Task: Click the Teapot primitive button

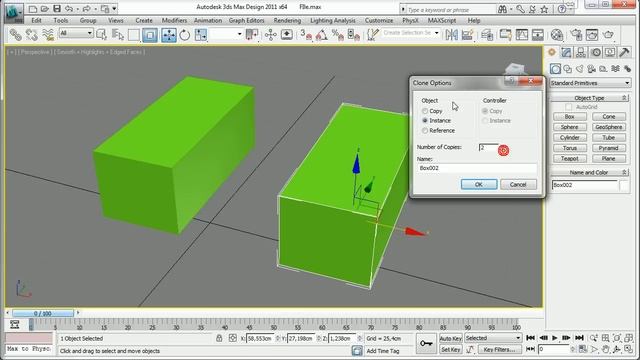Action: pos(570,158)
